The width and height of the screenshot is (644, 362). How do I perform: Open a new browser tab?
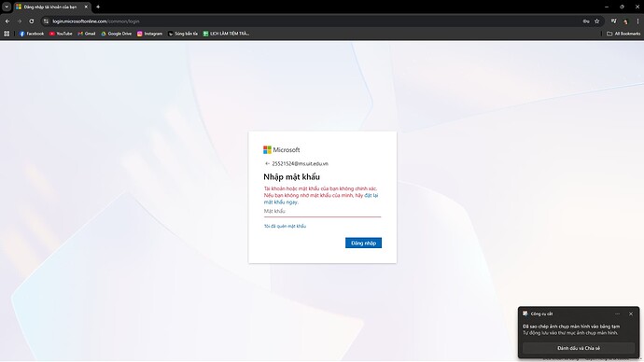pos(98,7)
